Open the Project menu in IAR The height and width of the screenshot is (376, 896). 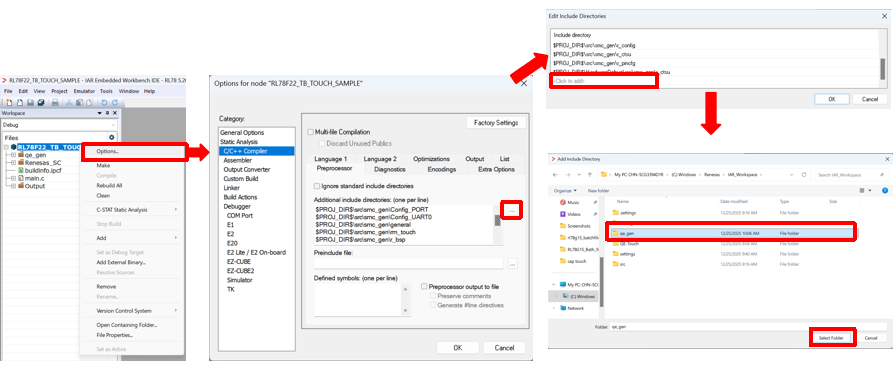[59, 91]
